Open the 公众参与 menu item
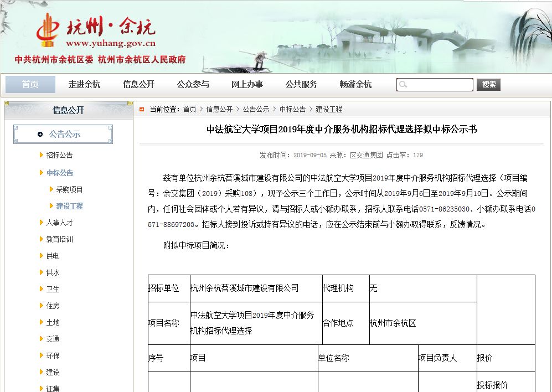Image resolution: width=552 pixels, height=392 pixels. (x=193, y=85)
